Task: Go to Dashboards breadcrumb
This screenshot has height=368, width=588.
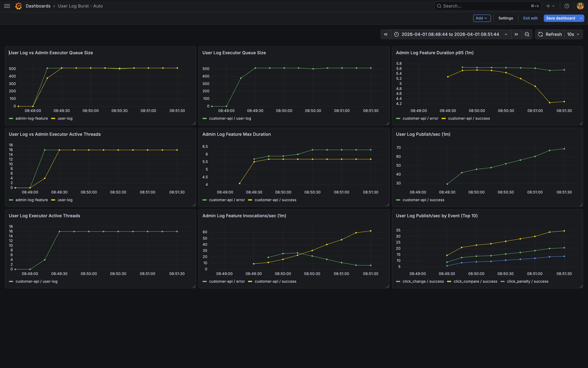Action: [x=38, y=6]
